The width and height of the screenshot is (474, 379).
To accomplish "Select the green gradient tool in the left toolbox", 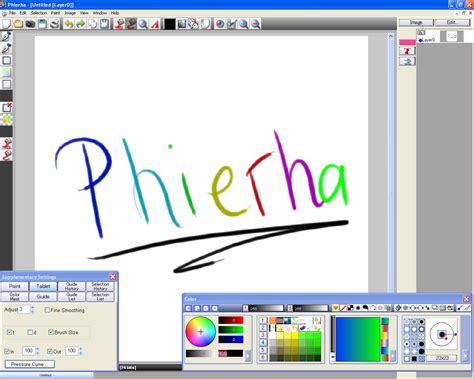I will (6, 72).
